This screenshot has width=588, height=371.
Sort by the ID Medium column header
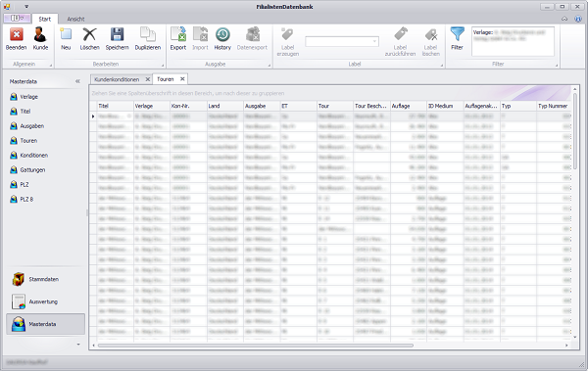click(x=445, y=106)
